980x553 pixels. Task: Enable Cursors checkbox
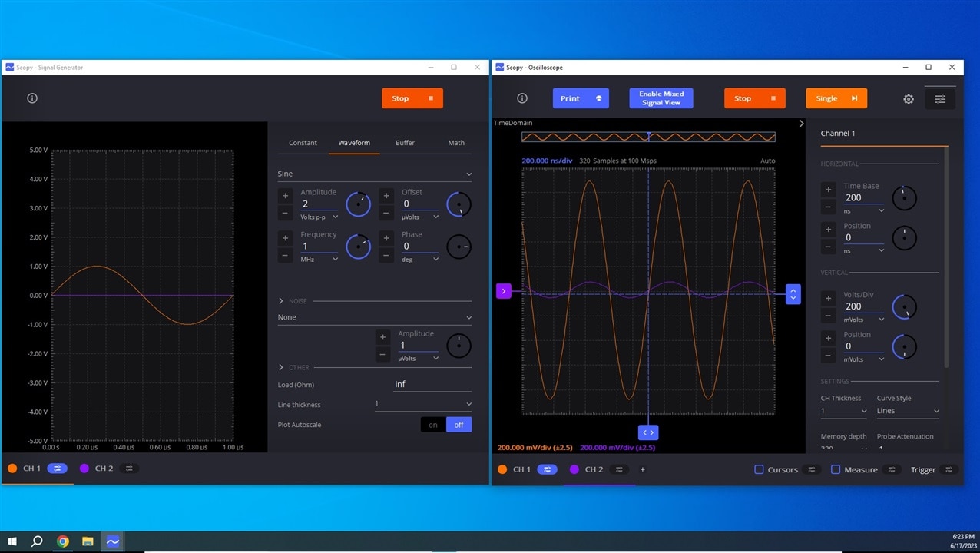tap(759, 469)
